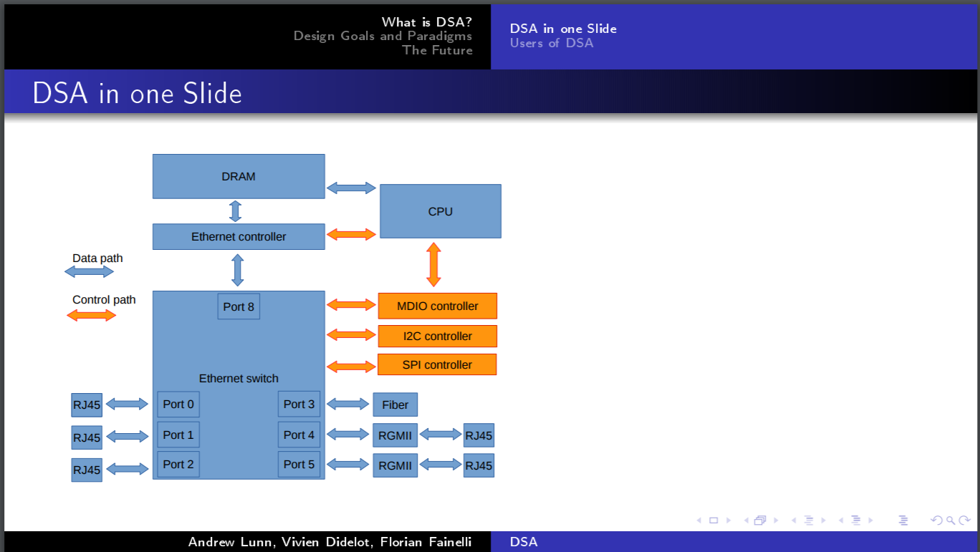Click the Port 2 box
The image size is (980, 552).
pyautogui.click(x=178, y=464)
